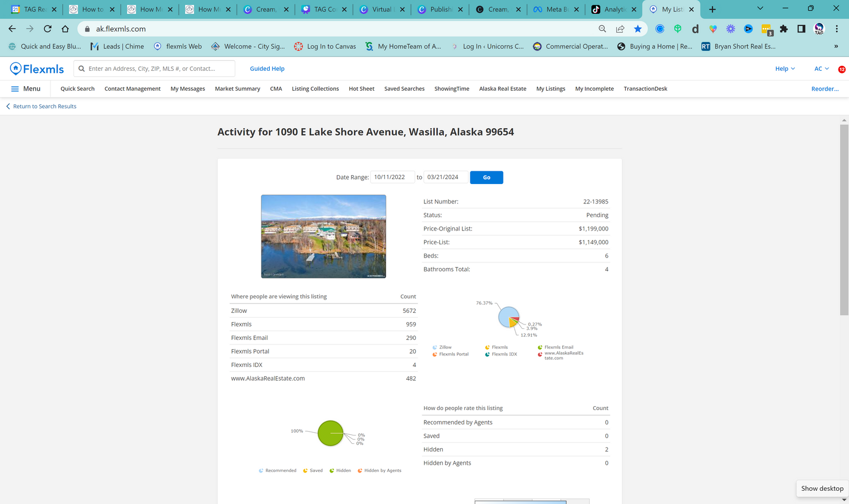Expand the Help dropdown
849x504 pixels.
pyautogui.click(x=785, y=69)
